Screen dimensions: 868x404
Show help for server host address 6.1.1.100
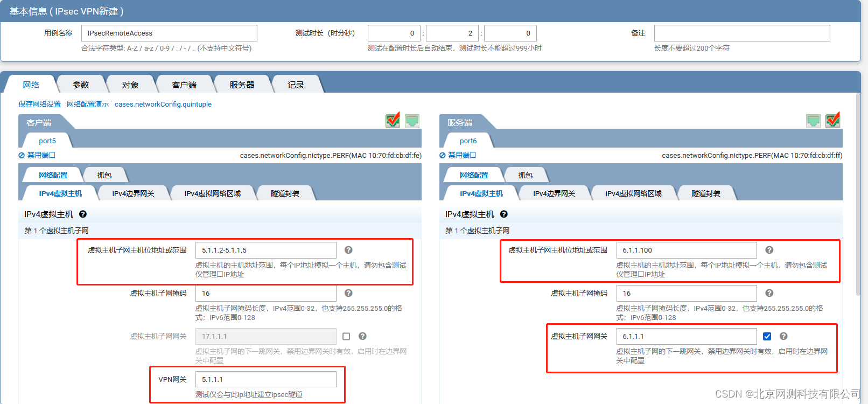[x=769, y=250]
